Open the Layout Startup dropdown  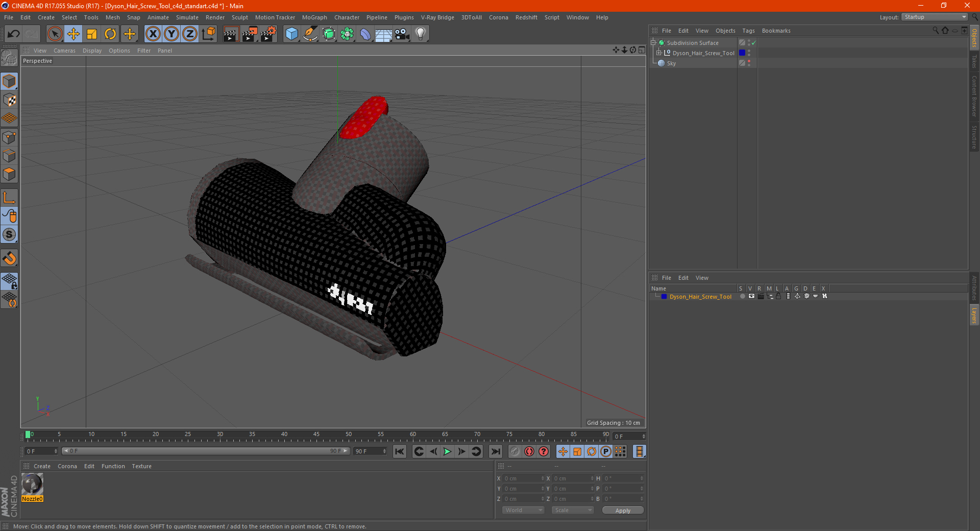click(x=935, y=17)
